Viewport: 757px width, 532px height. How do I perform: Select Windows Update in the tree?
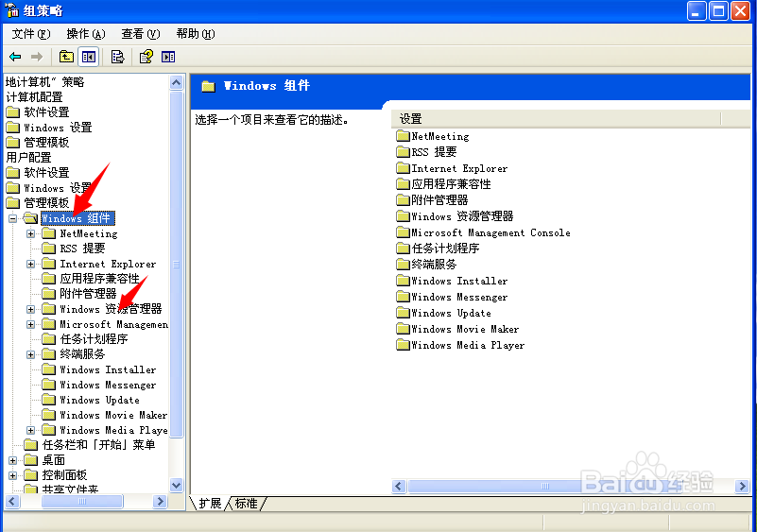click(99, 401)
